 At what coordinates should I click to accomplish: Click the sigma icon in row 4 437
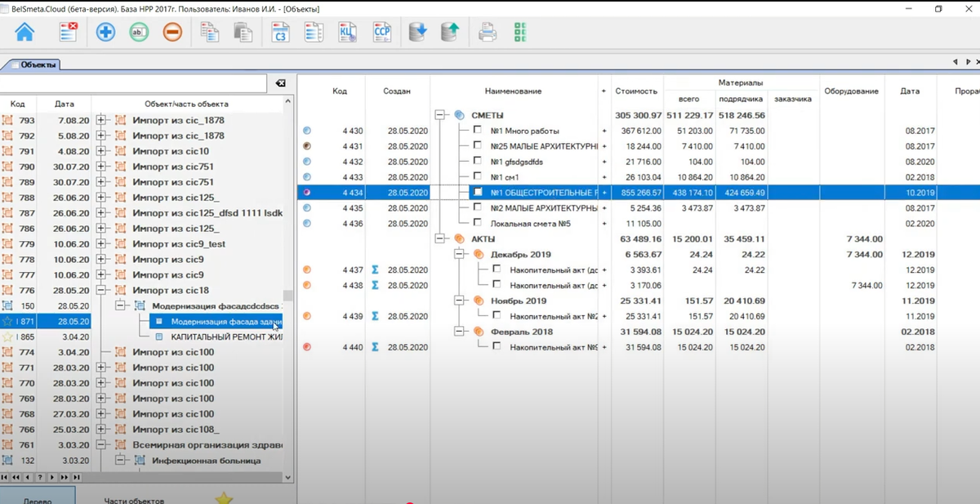[376, 270]
